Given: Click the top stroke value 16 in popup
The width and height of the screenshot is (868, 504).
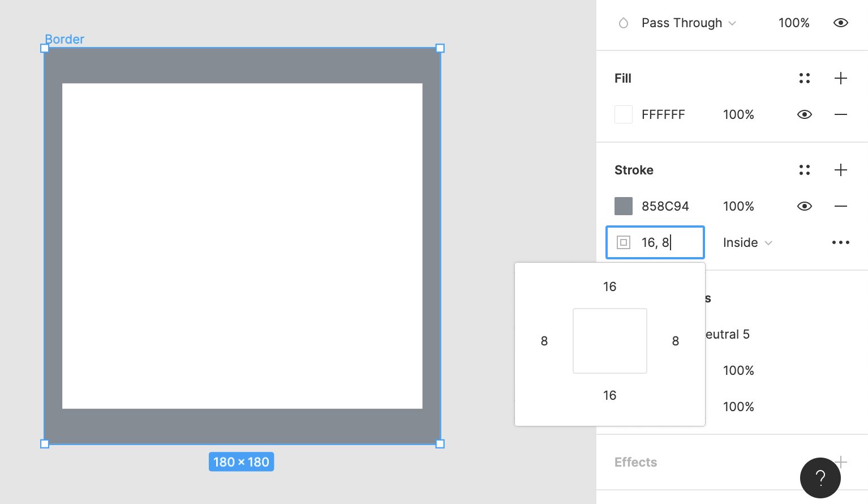Looking at the screenshot, I should coord(609,287).
